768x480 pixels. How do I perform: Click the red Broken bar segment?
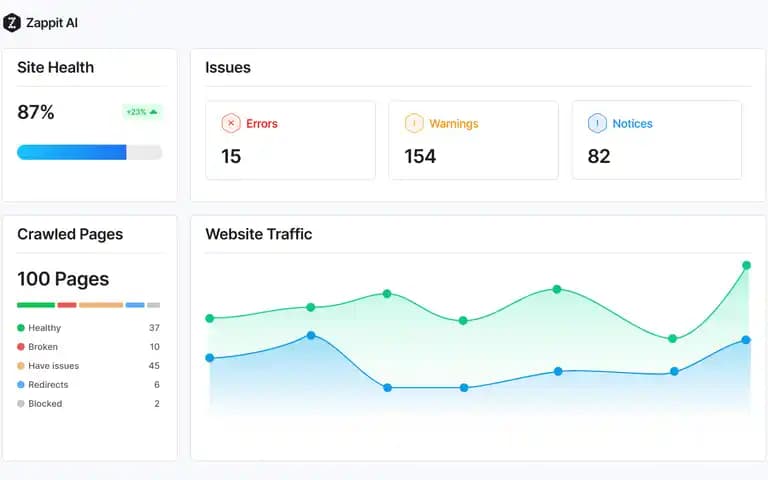coord(67,305)
